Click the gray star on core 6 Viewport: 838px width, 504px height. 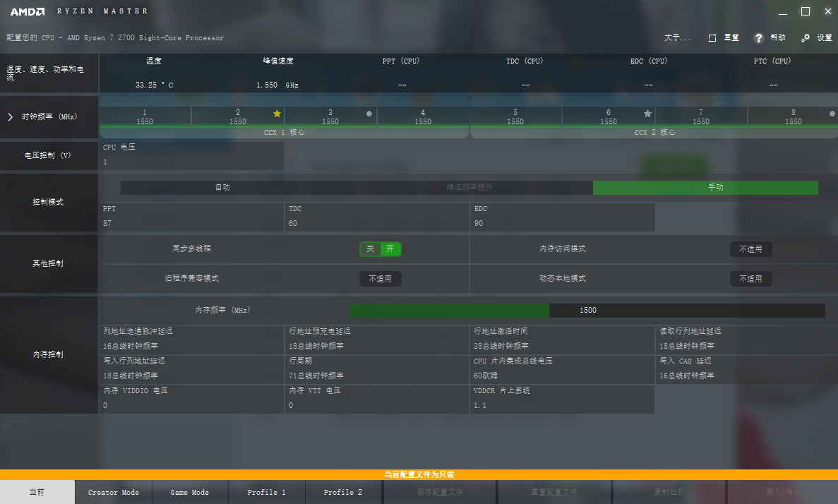pos(647,113)
